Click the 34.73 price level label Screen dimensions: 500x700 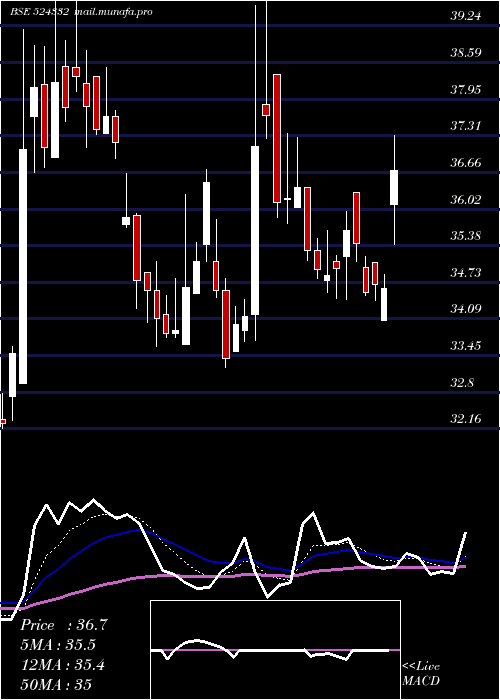coord(466,272)
